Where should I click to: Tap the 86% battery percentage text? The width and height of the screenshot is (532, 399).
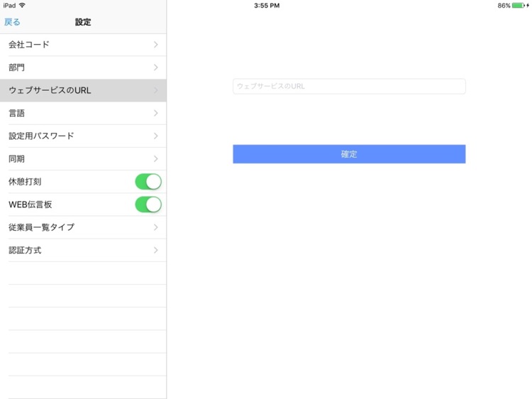(504, 6)
